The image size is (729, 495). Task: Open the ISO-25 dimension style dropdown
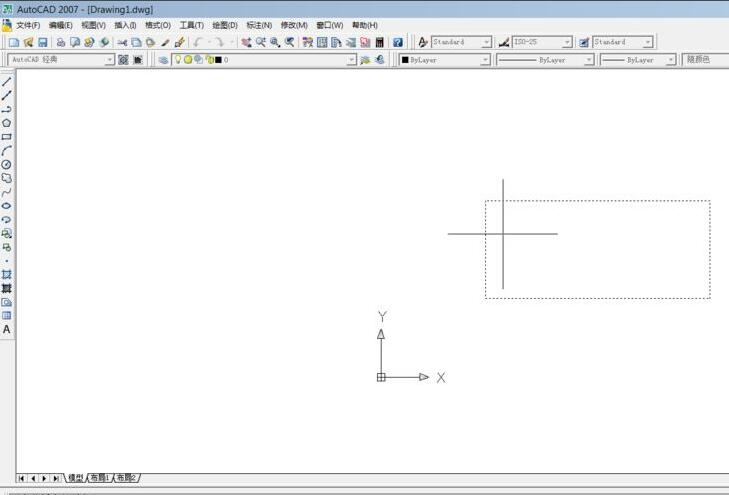(567, 42)
